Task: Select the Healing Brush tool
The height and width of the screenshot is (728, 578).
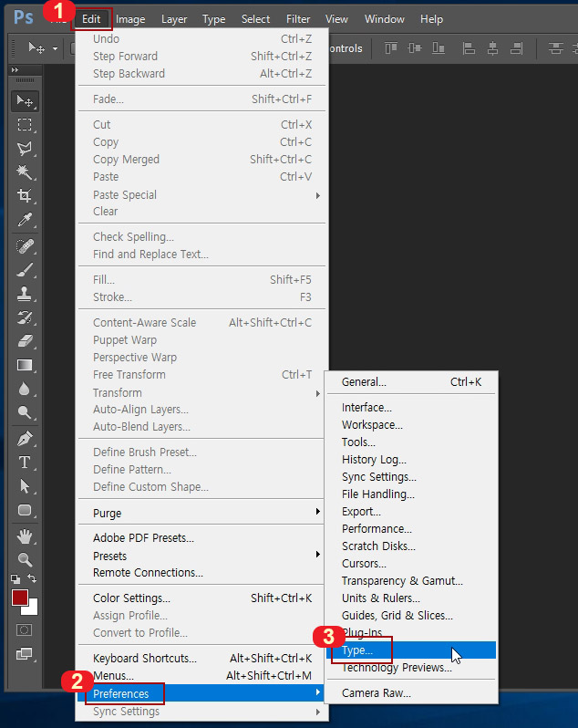Action: tap(25, 245)
